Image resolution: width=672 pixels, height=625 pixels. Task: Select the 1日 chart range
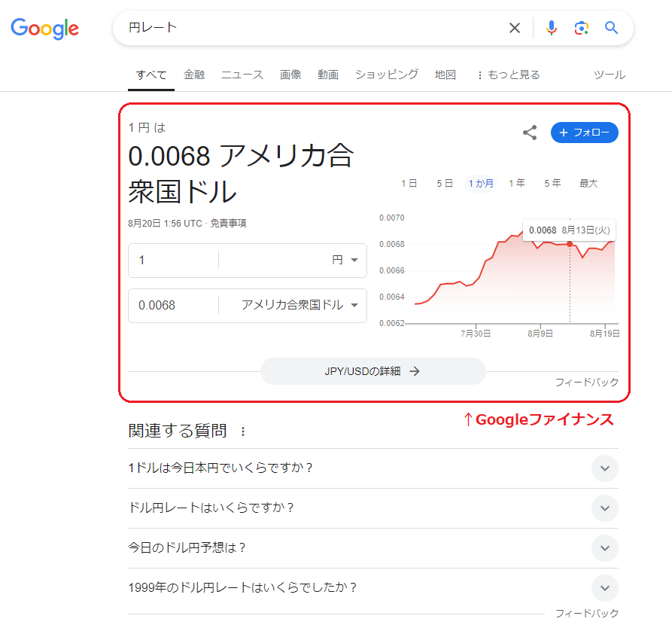coord(409,182)
